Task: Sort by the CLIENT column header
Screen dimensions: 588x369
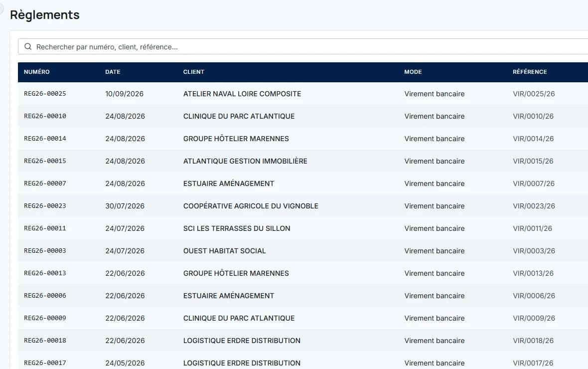Action: point(194,72)
